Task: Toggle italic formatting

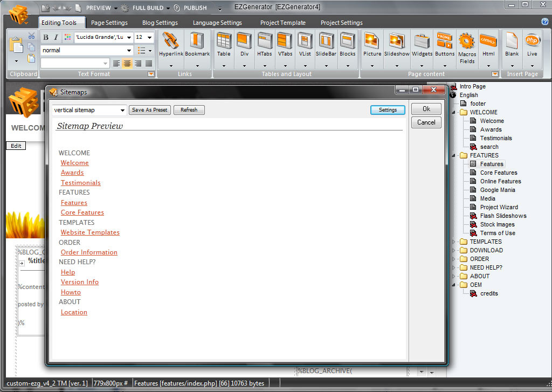Action: 56,37
